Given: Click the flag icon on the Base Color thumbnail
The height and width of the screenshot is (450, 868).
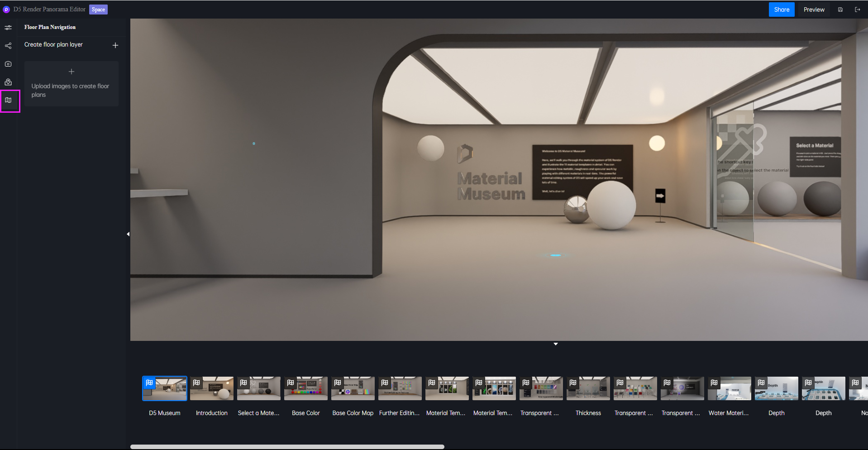Looking at the screenshot, I should tap(291, 383).
